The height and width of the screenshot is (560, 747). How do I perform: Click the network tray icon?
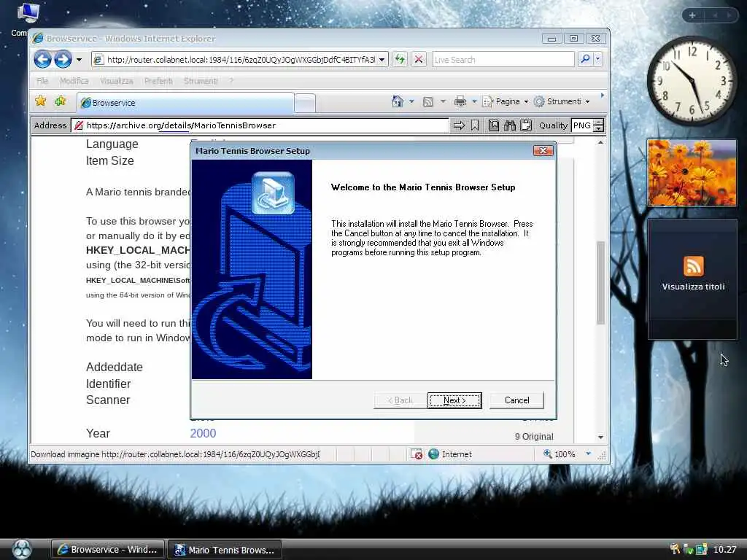(701, 550)
